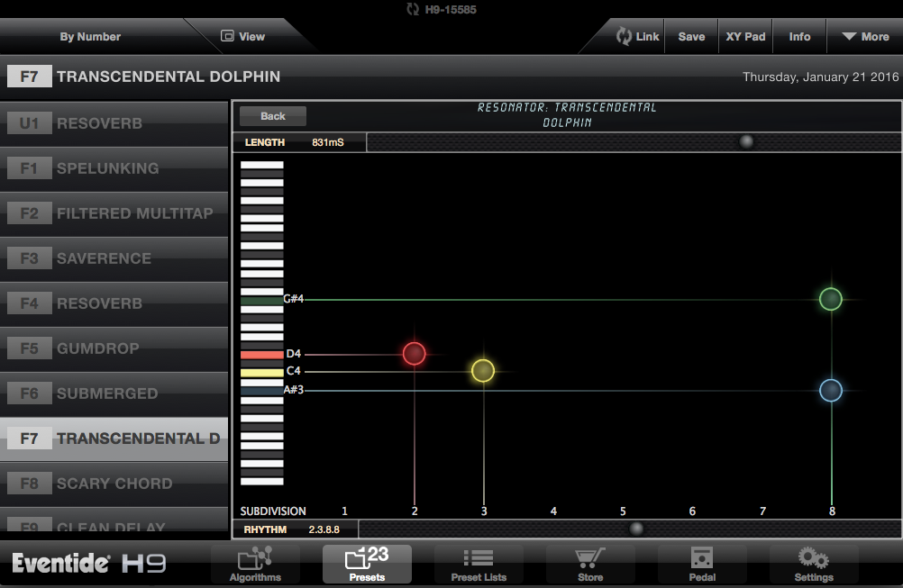
Task: Expand the More dropdown menu
Action: coord(864,37)
